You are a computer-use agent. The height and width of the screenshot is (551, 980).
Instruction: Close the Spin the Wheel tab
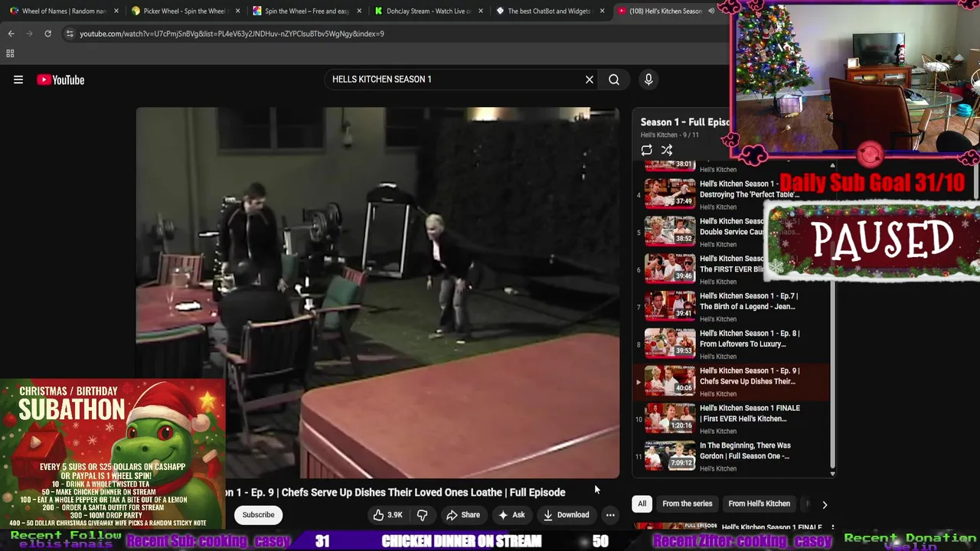click(x=359, y=11)
